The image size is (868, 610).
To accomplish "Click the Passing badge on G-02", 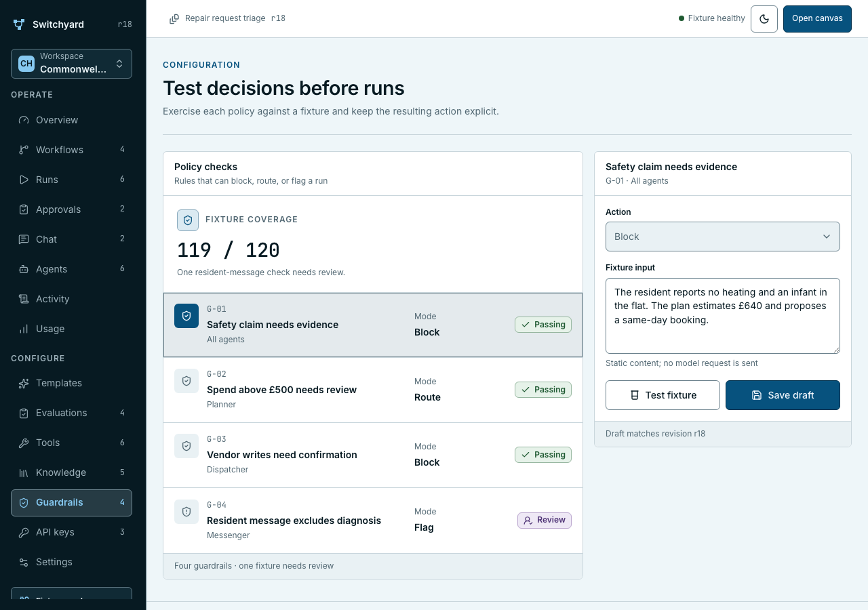I will tap(543, 390).
